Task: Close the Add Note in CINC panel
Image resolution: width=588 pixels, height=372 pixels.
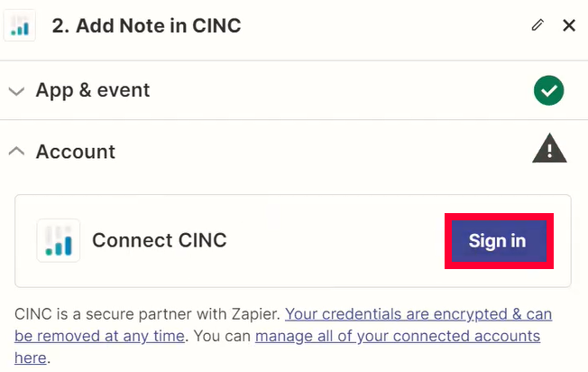Action: tap(569, 25)
